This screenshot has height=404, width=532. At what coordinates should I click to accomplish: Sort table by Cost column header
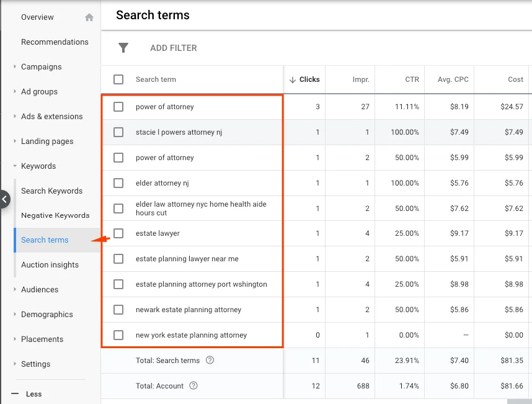[x=515, y=79]
